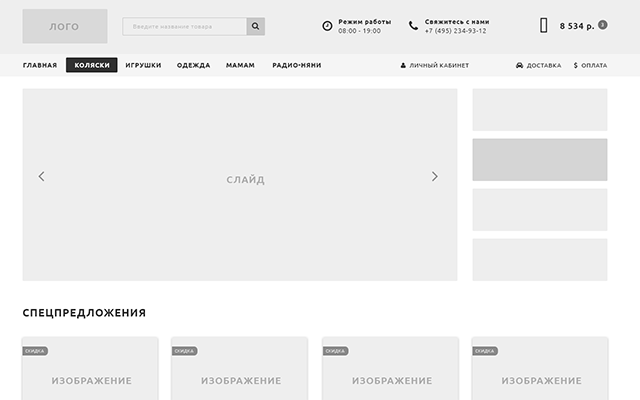Image resolution: width=640 pixels, height=400 pixels.
Task: Open the ДОСТАВКА link
Action: [544, 65]
